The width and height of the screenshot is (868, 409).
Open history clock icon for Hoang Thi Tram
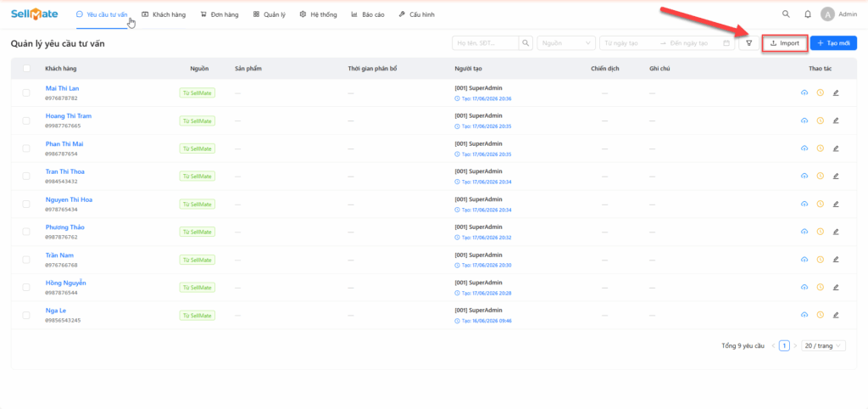(x=821, y=120)
